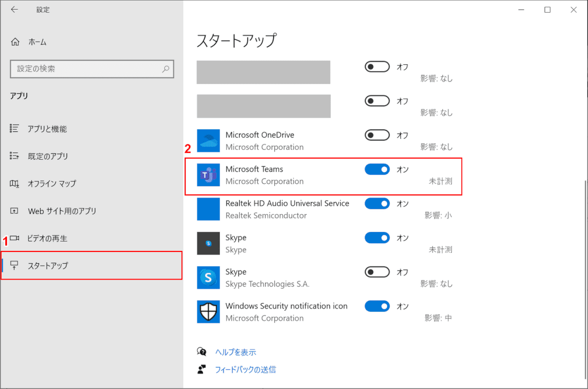
Task: Minimize the Settings window
Action: (521, 10)
